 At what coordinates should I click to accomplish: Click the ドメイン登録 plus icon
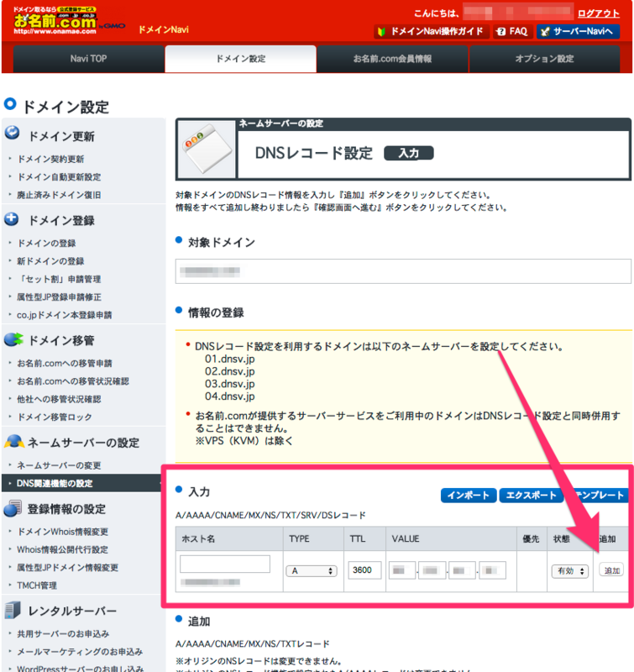pos(12,219)
